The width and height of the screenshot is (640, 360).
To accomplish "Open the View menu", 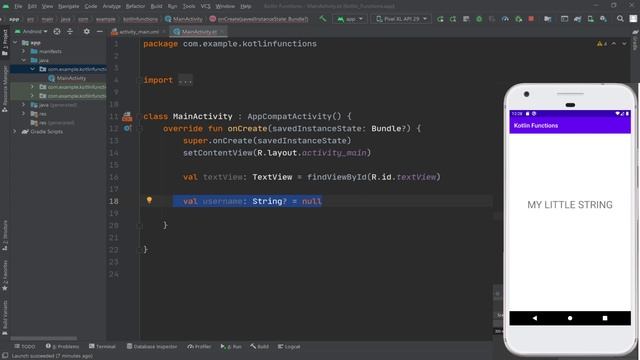I will pyautogui.click(x=47, y=6).
